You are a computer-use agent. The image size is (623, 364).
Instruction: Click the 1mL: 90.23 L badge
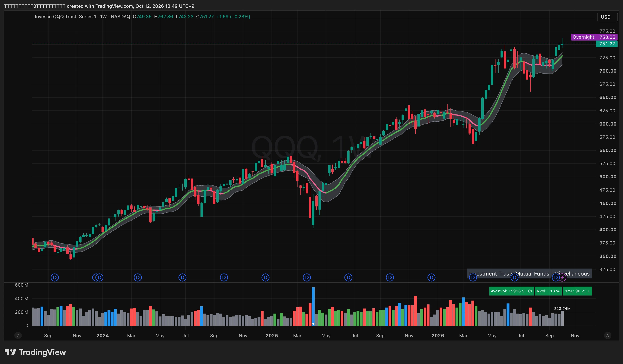click(x=577, y=291)
